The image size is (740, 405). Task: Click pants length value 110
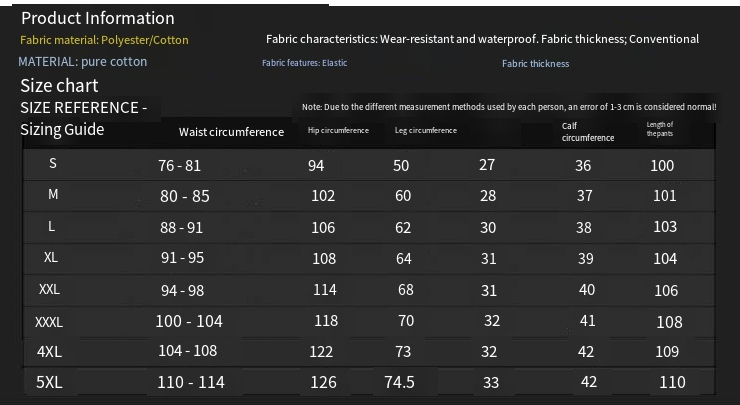click(x=672, y=382)
